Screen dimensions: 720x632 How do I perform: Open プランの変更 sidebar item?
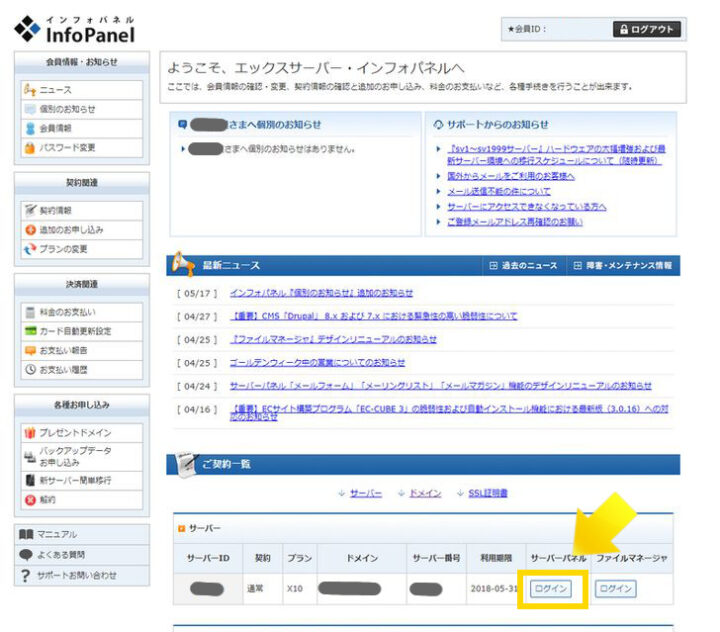tap(82, 249)
